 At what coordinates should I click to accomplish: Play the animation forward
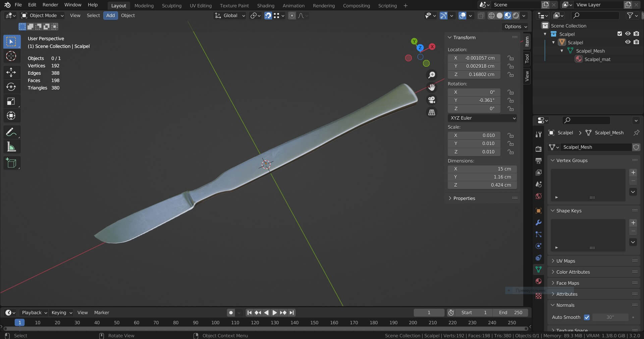(x=274, y=313)
